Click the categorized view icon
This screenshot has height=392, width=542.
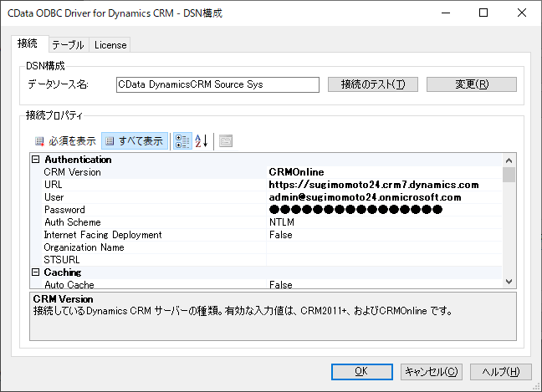tap(182, 141)
